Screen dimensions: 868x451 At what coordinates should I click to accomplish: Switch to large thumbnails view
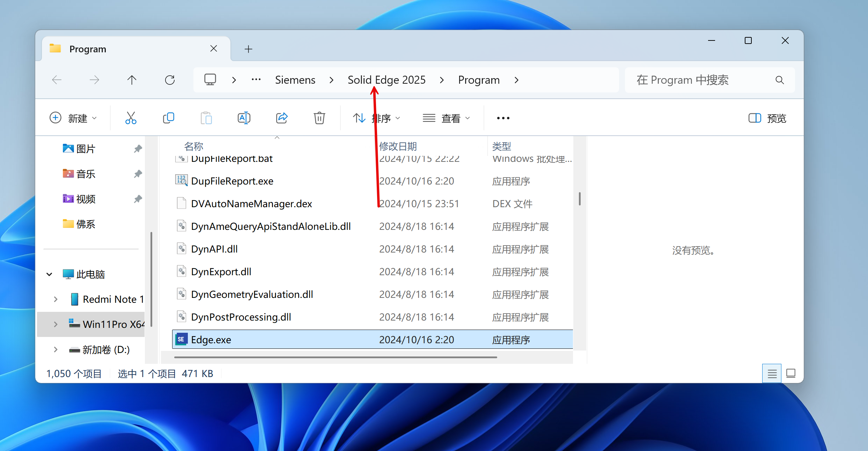pos(791,374)
